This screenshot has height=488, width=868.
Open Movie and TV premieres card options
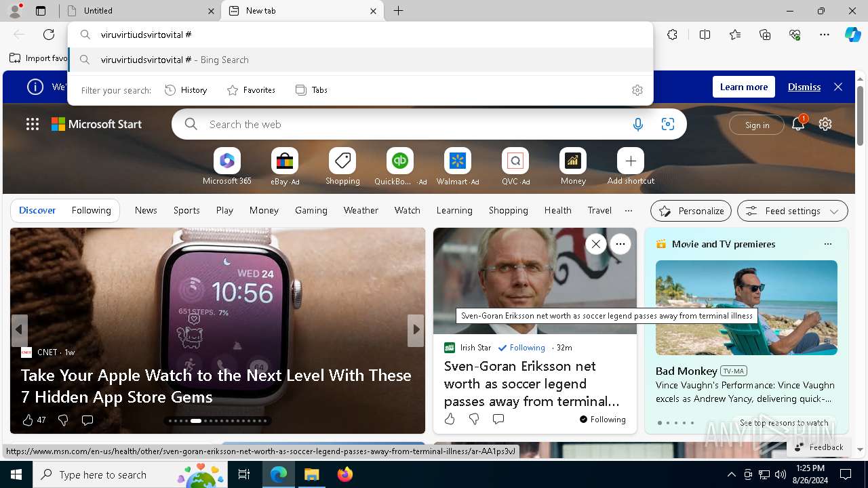[x=827, y=244]
